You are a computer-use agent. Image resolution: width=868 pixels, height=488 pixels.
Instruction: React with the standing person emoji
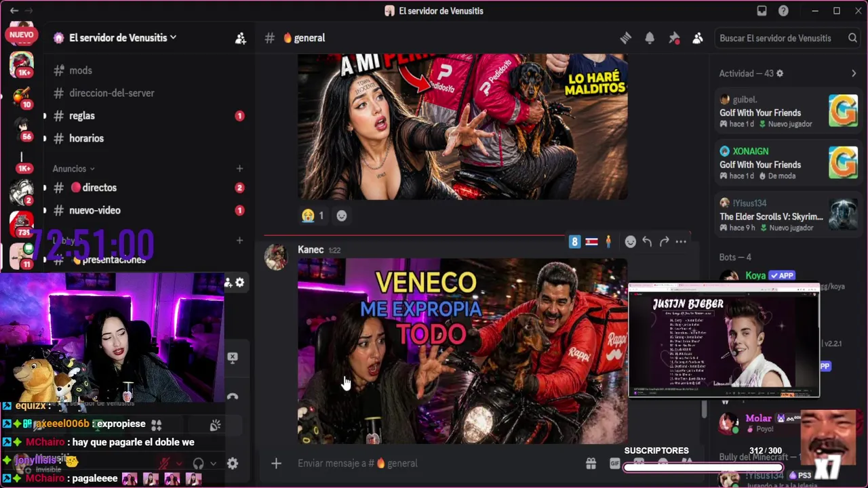pos(608,241)
